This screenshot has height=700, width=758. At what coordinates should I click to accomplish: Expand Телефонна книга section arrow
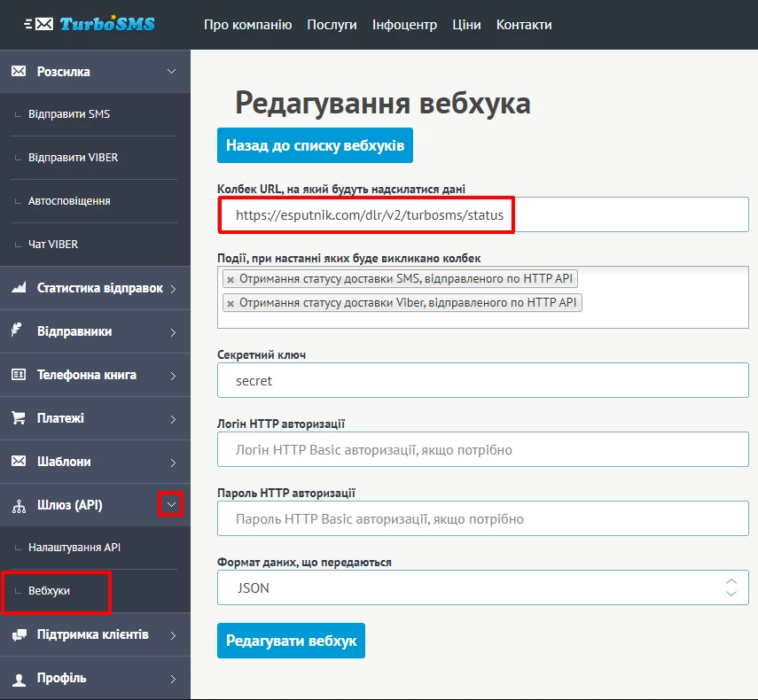point(173,376)
